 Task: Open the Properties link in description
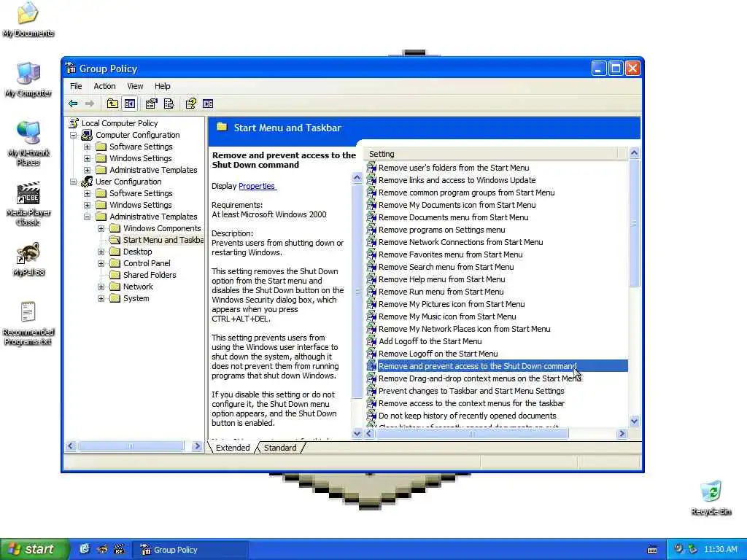pos(257,186)
